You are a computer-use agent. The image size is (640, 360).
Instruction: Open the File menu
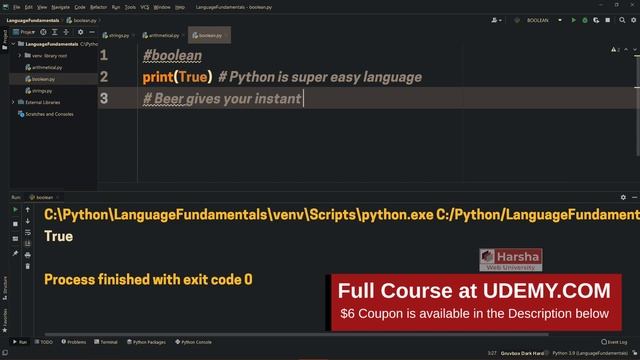pyautogui.click(x=16, y=7)
